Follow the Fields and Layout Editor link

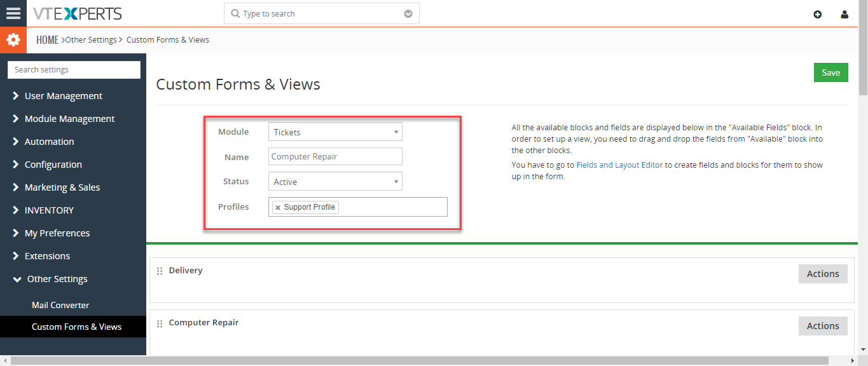click(x=619, y=165)
